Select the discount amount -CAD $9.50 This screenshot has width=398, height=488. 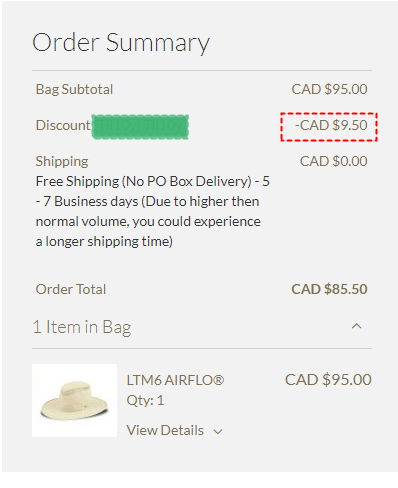click(331, 125)
